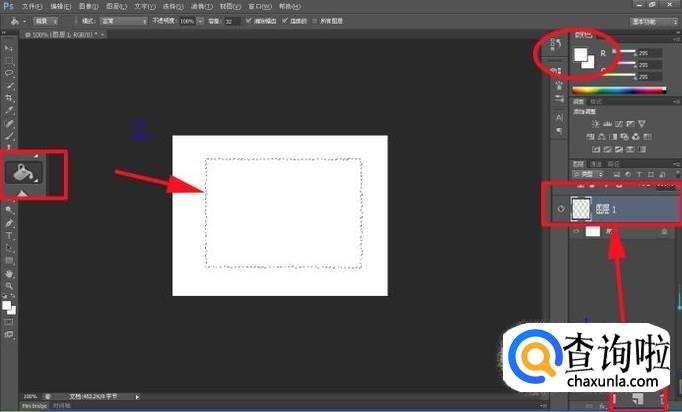Open the Paragraph panel icon

(559, 131)
